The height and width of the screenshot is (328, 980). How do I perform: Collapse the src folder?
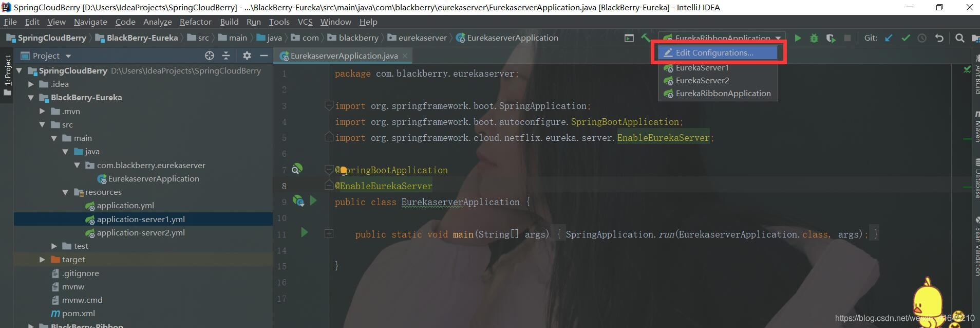point(43,124)
